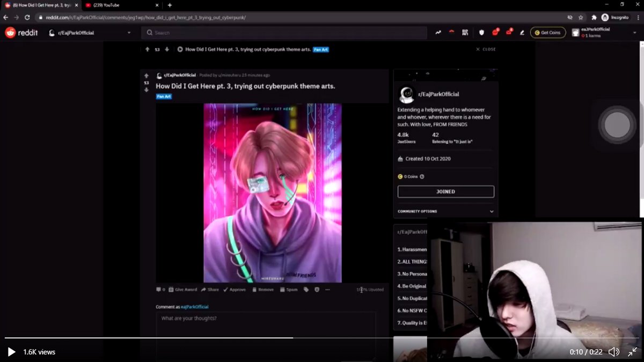The height and width of the screenshot is (362, 644).
Task: Select the 'How Did I Get Here' Reddit tab
Action: coord(41,5)
